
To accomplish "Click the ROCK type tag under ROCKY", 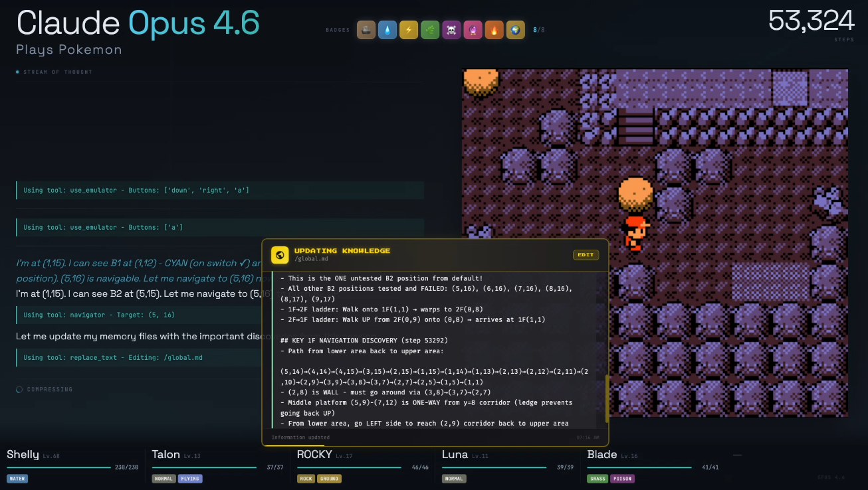I will 306,479.
